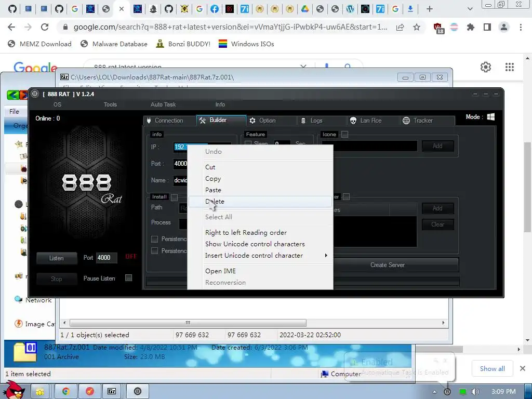This screenshot has height=399, width=532.
Task: Enable the Icone checkbox
Action: pyautogui.click(x=345, y=135)
